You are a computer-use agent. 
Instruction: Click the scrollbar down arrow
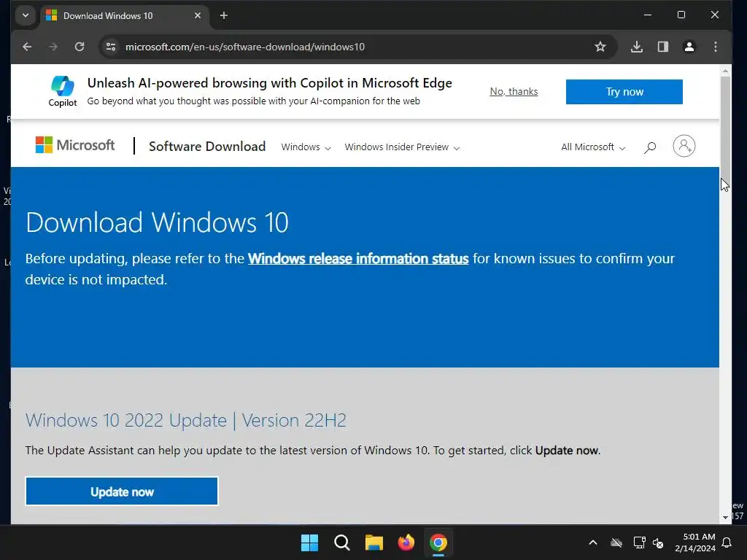pos(725,518)
